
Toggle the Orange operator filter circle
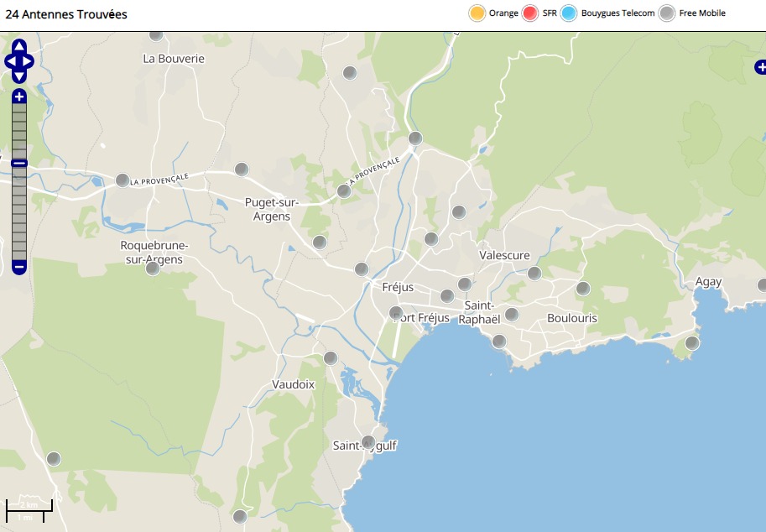click(477, 13)
